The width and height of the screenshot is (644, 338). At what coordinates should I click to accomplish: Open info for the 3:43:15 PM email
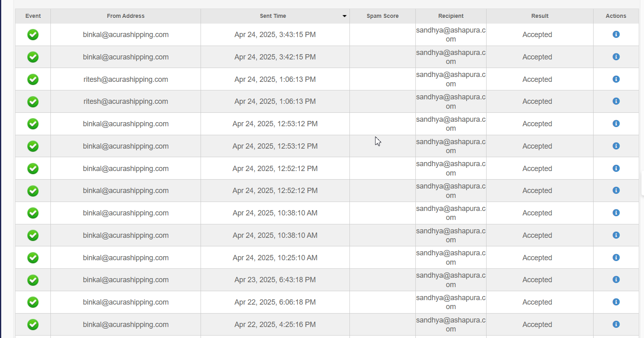click(x=616, y=35)
